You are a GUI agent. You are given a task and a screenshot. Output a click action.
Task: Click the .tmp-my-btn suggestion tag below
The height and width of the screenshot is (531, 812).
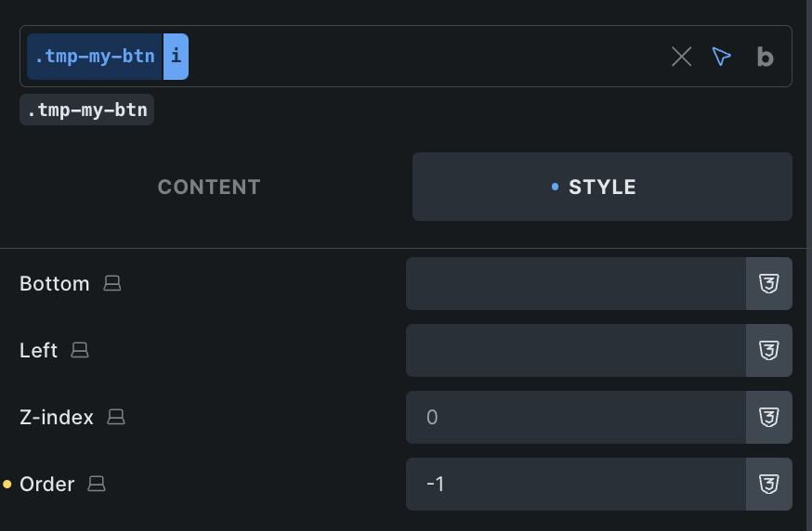(87, 110)
